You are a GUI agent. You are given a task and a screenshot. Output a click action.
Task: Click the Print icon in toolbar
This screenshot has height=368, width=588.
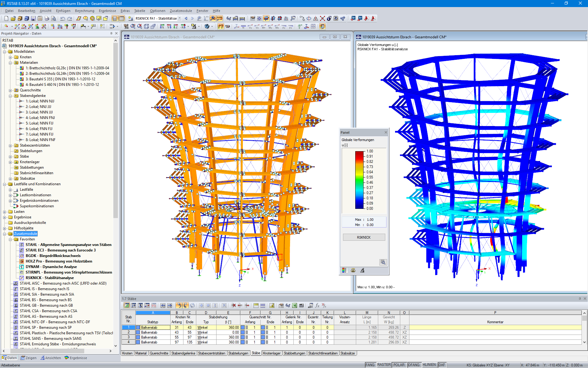point(47,18)
